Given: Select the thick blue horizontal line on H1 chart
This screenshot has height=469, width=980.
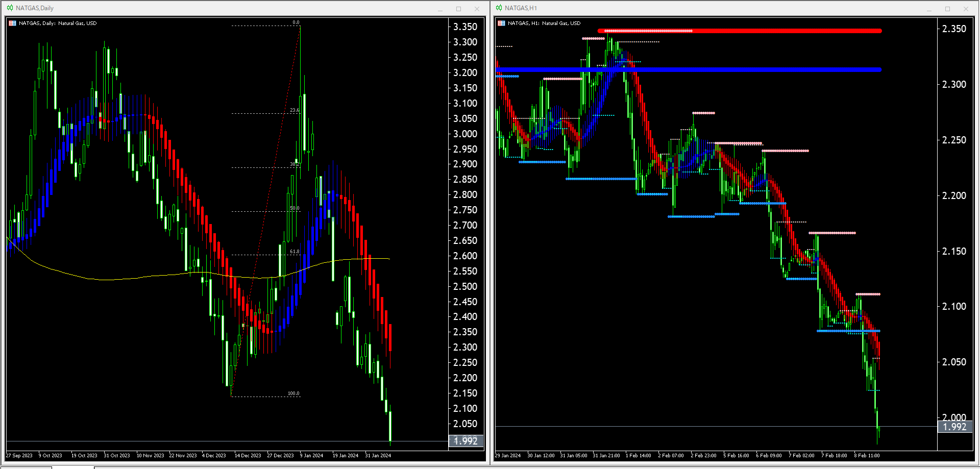Looking at the screenshot, I should [x=689, y=70].
